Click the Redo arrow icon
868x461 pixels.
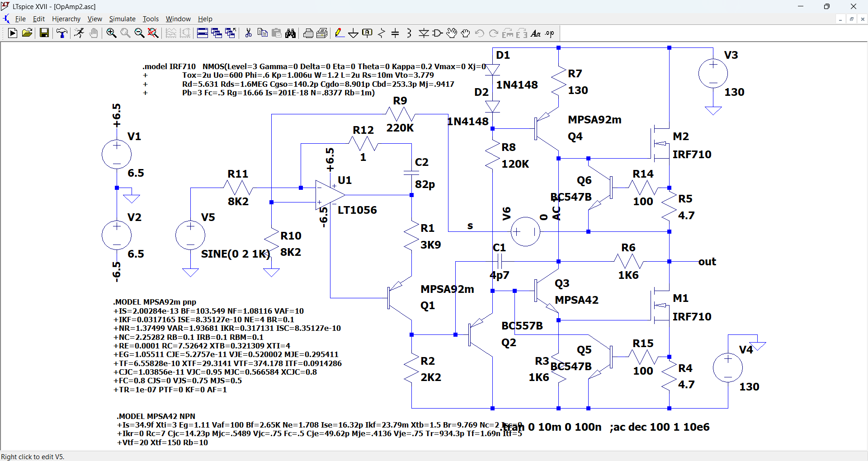click(x=494, y=33)
